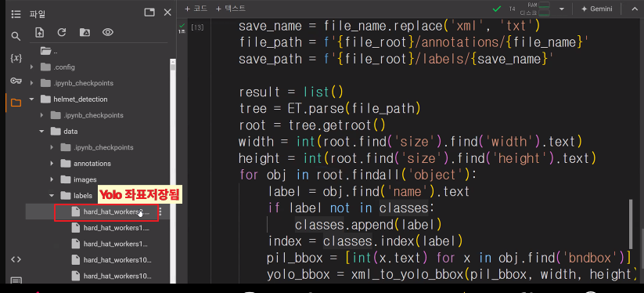Viewport: 644px width, 293px height.
Task: Open the table of contents sidebar icon
Action: click(x=16, y=14)
